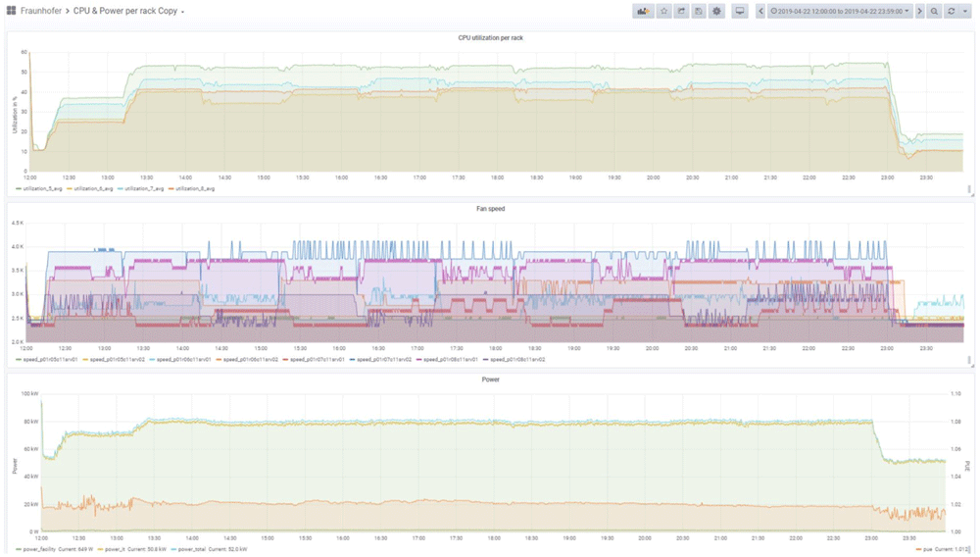Click the 100 kW axis value in Power panel
This screenshot has width=980, height=557.
click(30, 394)
